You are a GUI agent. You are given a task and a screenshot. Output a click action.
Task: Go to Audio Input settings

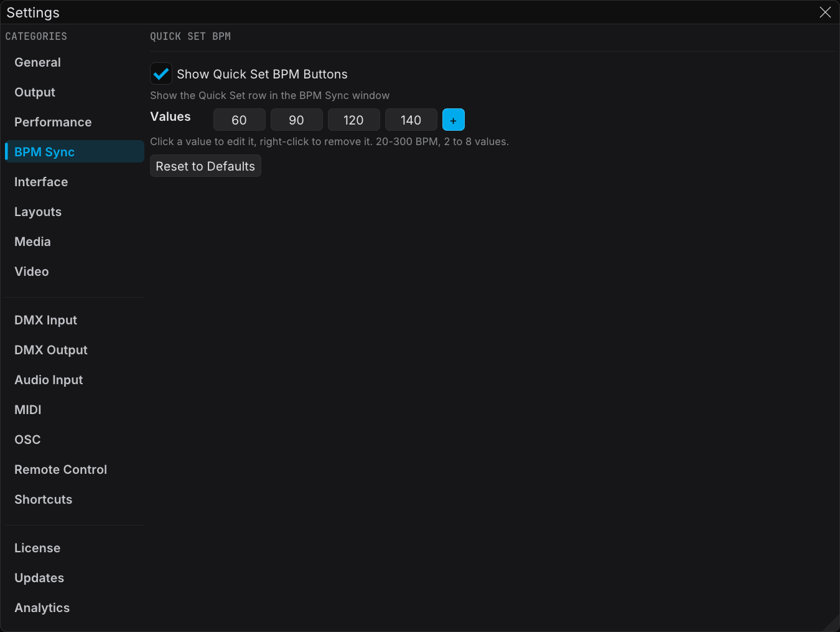75,380
